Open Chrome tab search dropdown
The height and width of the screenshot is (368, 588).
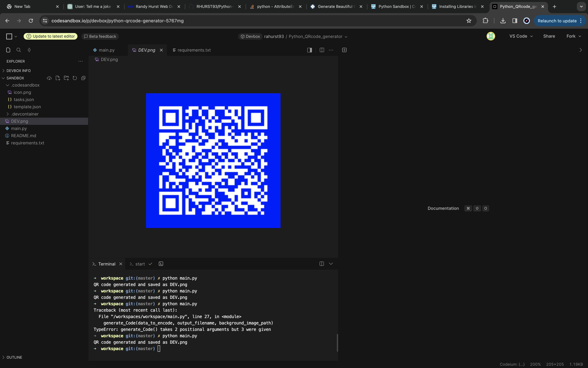click(581, 7)
